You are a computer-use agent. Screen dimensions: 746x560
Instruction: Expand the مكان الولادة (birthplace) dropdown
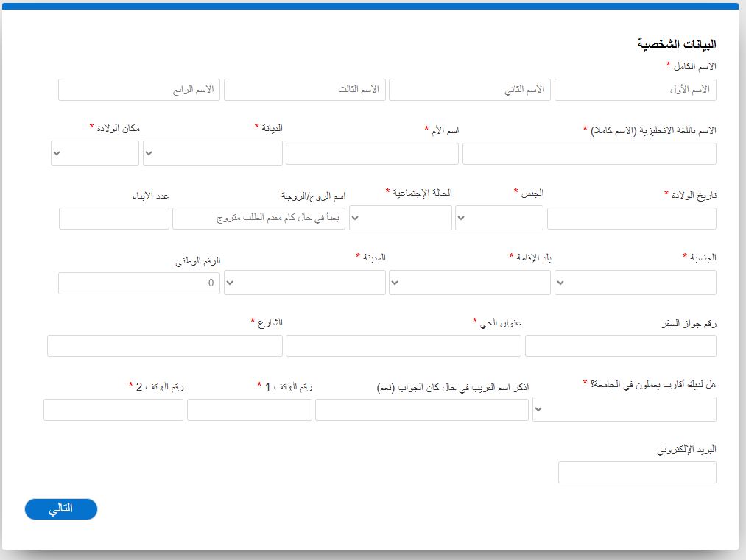tap(95, 153)
